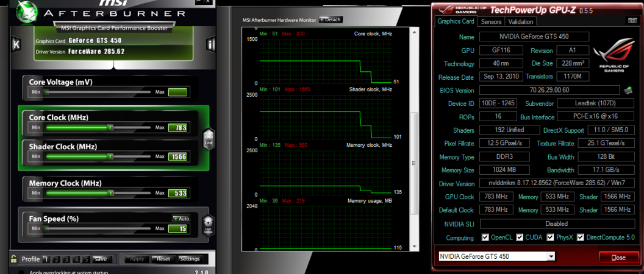
Task: Click the Core Voltage slider
Action: coord(98,92)
